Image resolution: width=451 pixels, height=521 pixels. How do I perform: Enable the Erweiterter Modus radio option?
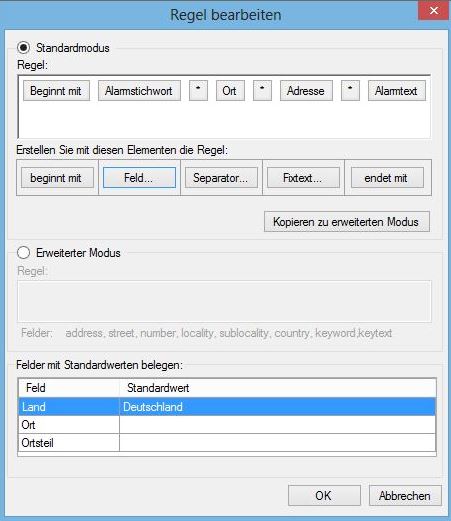[24, 253]
